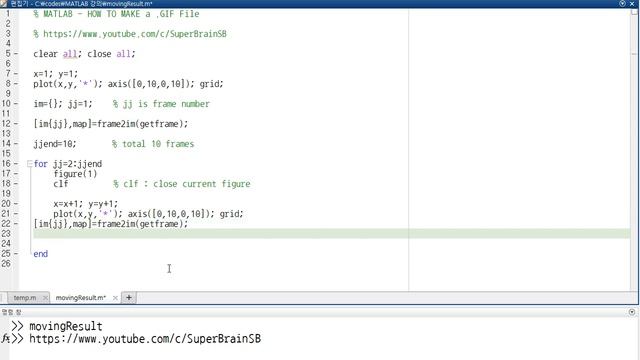Image resolution: width=640 pixels, height=360 pixels.
Task: Switch to the temp.m tab
Action: (x=24, y=298)
